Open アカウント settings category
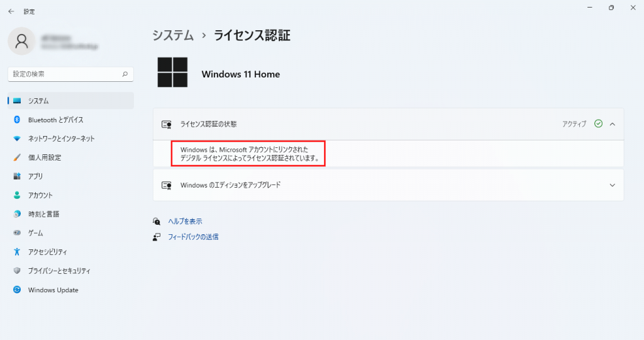 point(70,195)
